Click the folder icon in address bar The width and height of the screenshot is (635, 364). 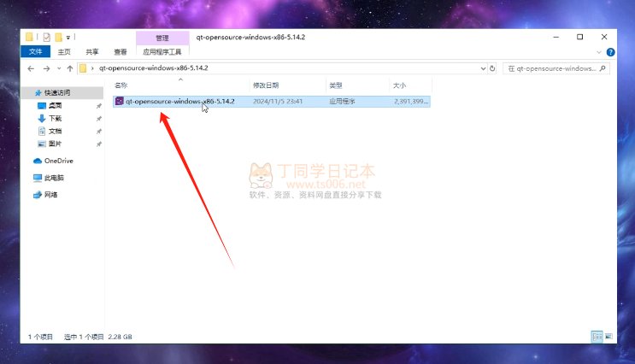point(83,68)
